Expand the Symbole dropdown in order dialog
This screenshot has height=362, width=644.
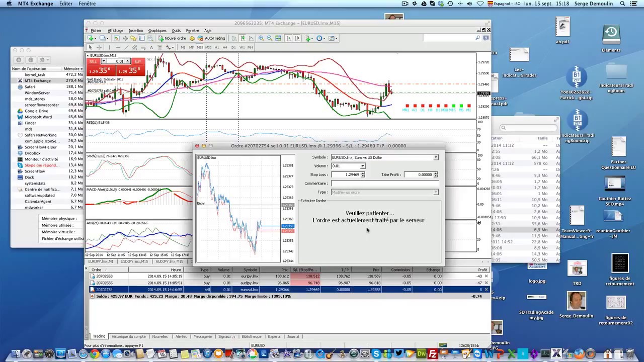tap(436, 157)
